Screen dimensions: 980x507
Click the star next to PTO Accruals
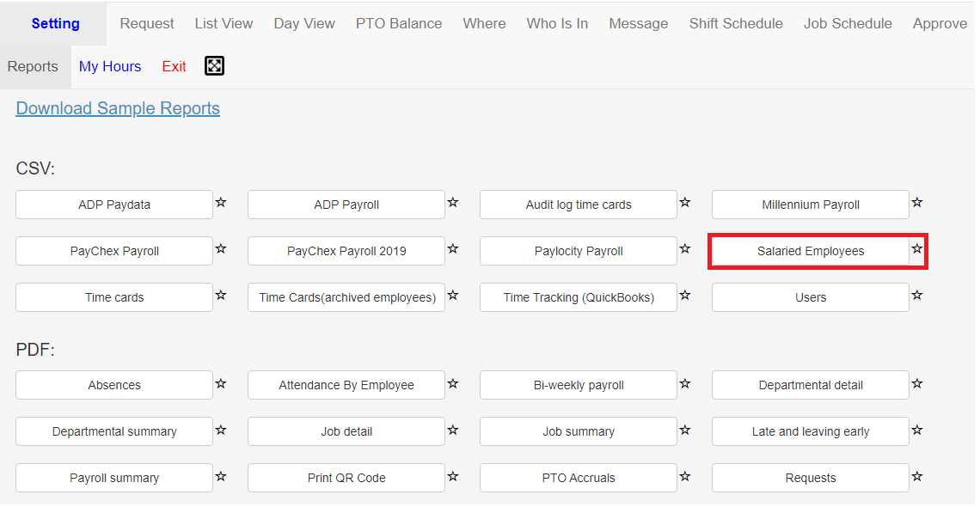coord(685,476)
